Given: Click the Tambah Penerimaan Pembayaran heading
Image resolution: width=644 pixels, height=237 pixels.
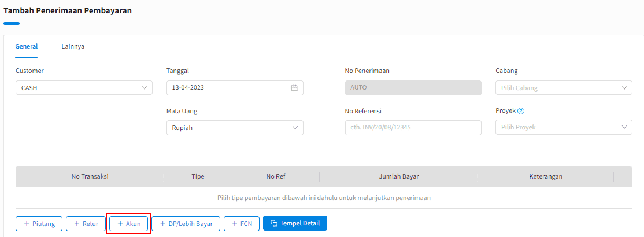Looking at the screenshot, I should (x=68, y=10).
